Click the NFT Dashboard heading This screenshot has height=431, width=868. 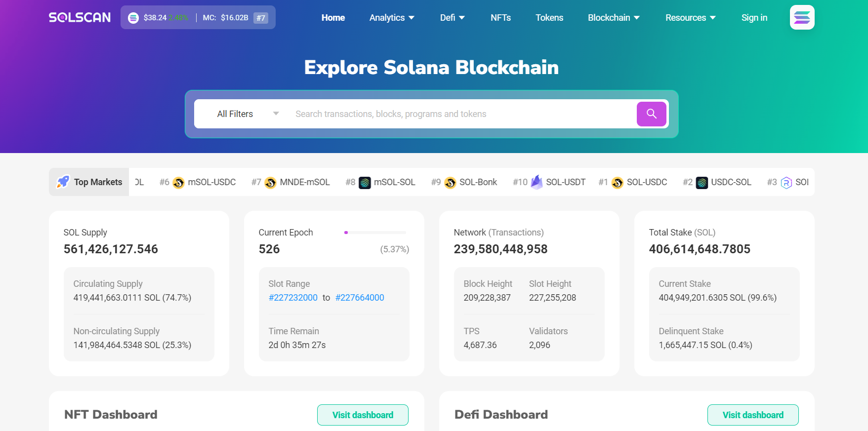coord(111,415)
